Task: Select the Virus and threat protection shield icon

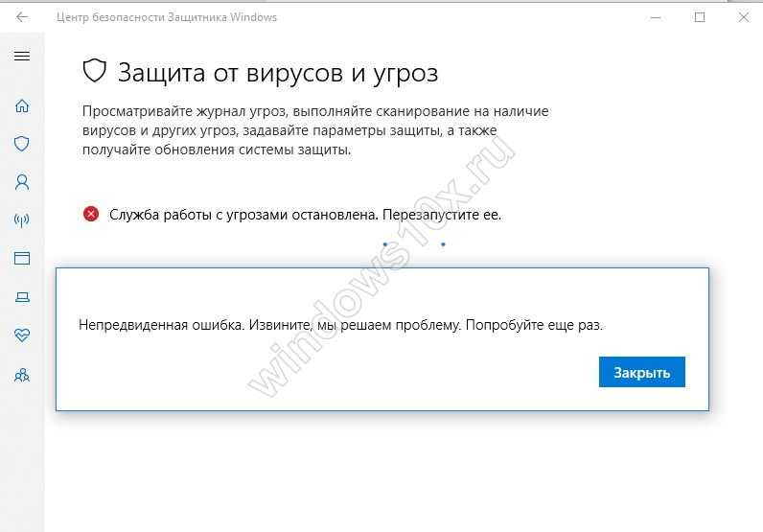Action: 22,144
